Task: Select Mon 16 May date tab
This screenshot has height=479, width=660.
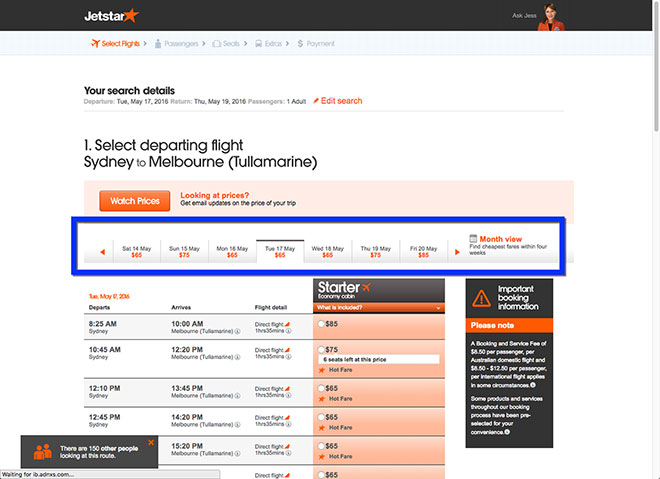Action: click(x=232, y=252)
